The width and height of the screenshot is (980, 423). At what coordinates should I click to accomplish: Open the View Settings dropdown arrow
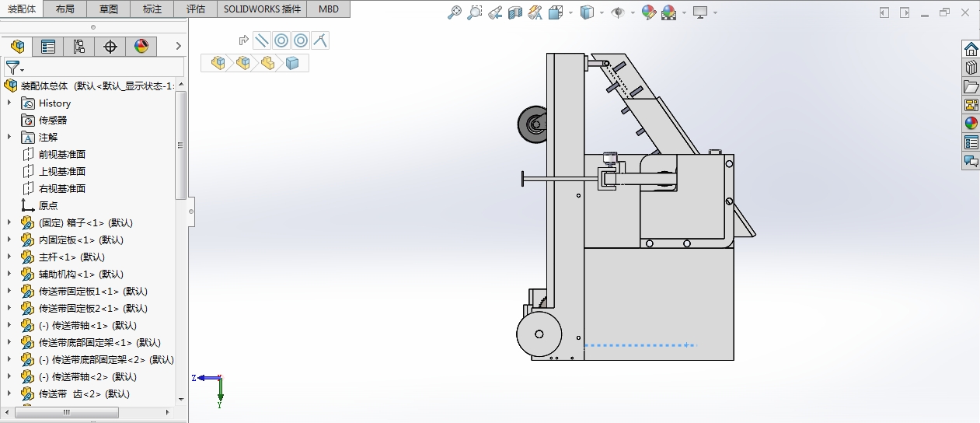715,12
